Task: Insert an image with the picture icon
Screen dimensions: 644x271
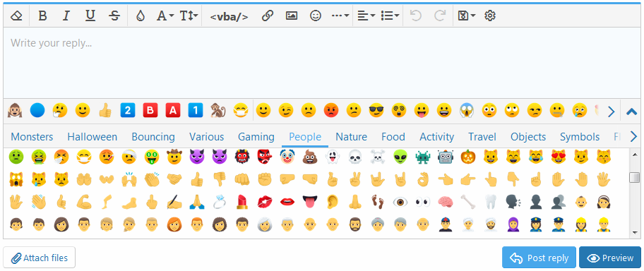Action: 292,16
